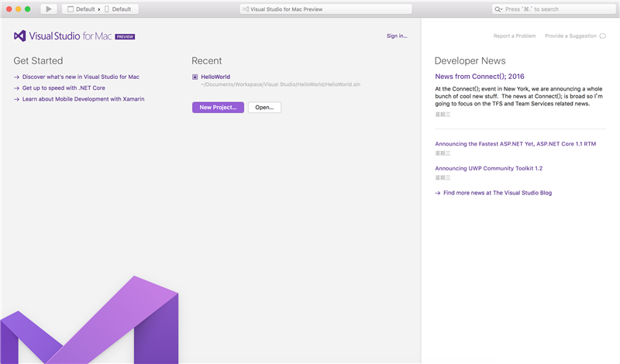Click the arrow icon beside Discover what's new
This screenshot has width=620, height=364.
coord(16,77)
